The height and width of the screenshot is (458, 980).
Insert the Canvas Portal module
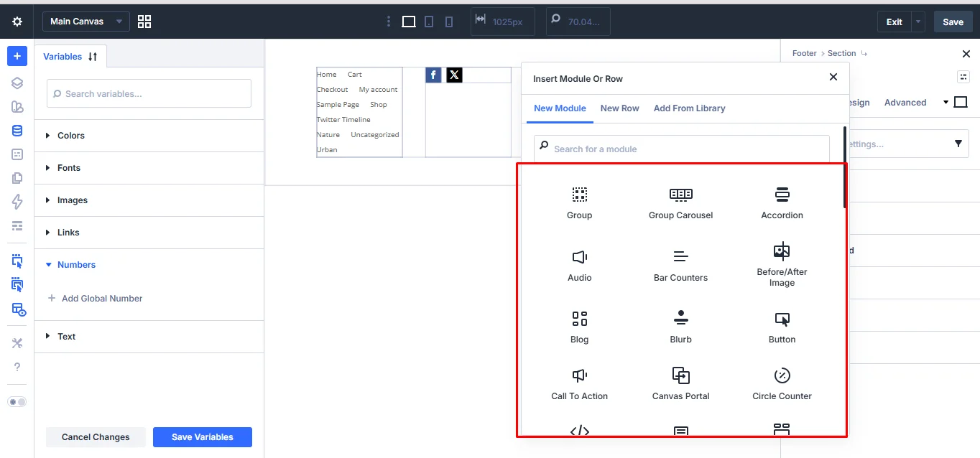point(681,384)
